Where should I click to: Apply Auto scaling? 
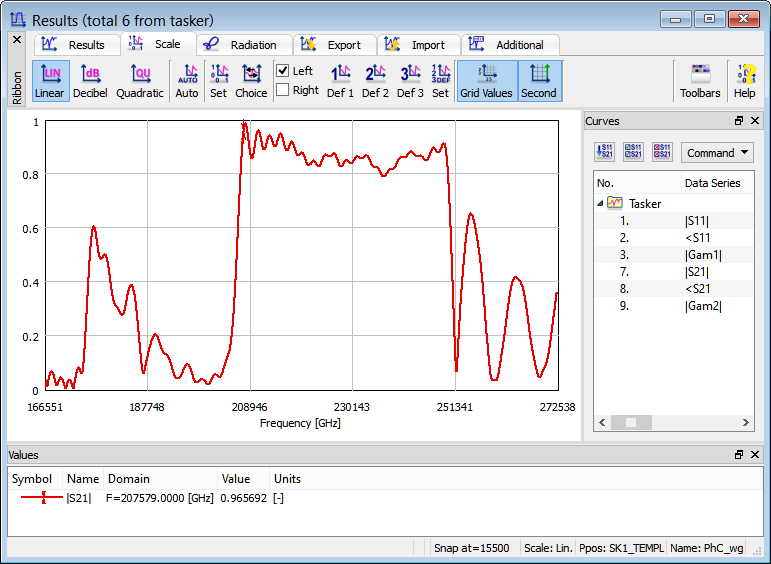[187, 81]
